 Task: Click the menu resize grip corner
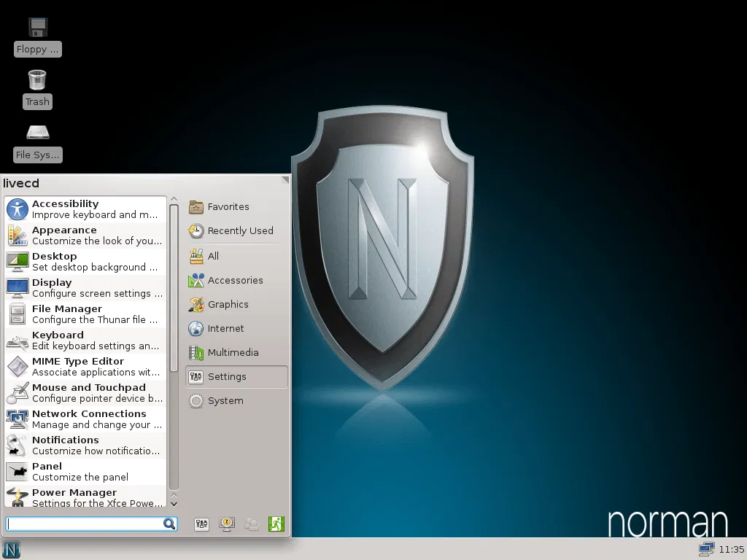[285, 179]
